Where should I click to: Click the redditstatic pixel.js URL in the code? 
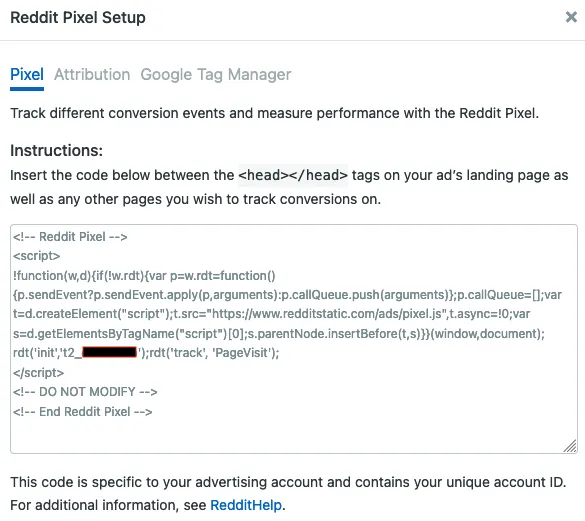coord(327,314)
